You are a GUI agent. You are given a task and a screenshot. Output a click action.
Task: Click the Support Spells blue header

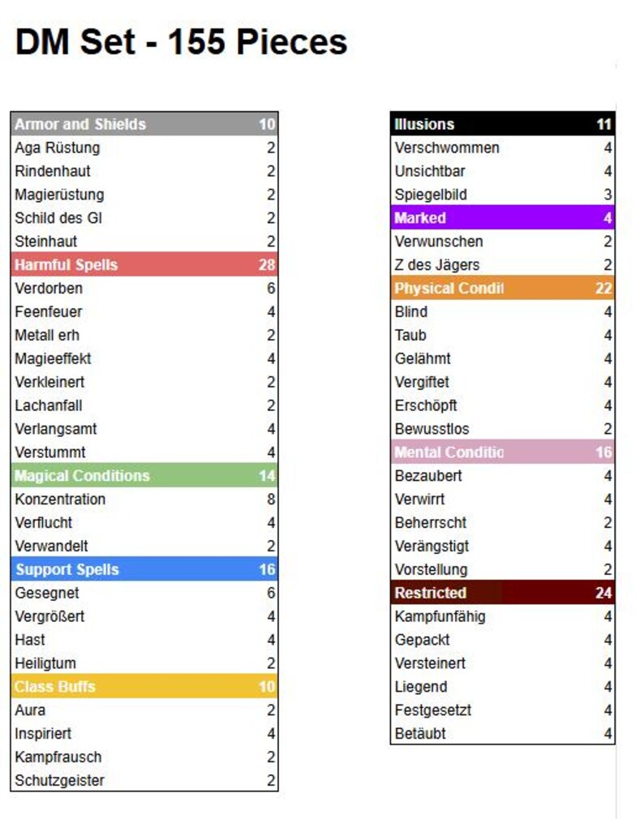(x=144, y=568)
